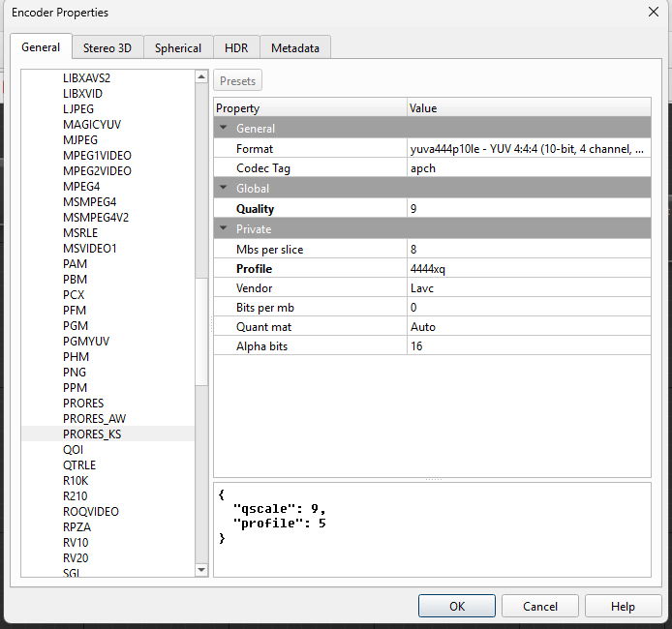Screen dimensions: 672x629
Task: Select the PCX encoder
Action: tap(74, 294)
